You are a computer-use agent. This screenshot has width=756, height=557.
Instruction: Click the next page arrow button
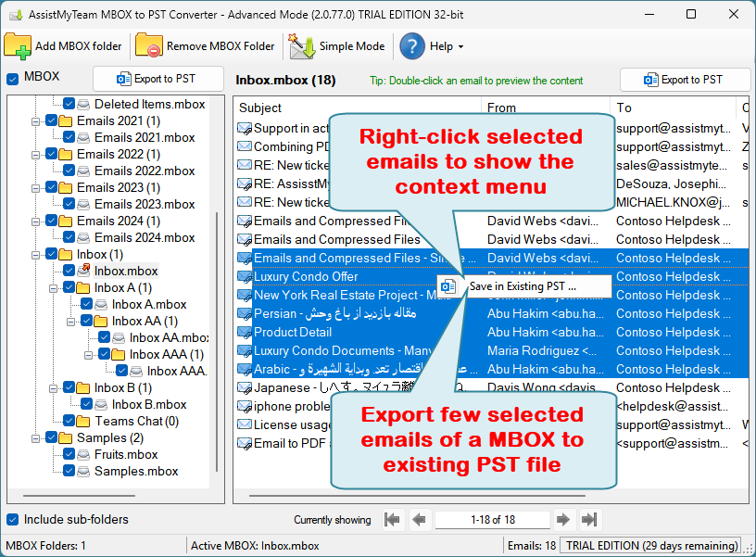coord(562,520)
